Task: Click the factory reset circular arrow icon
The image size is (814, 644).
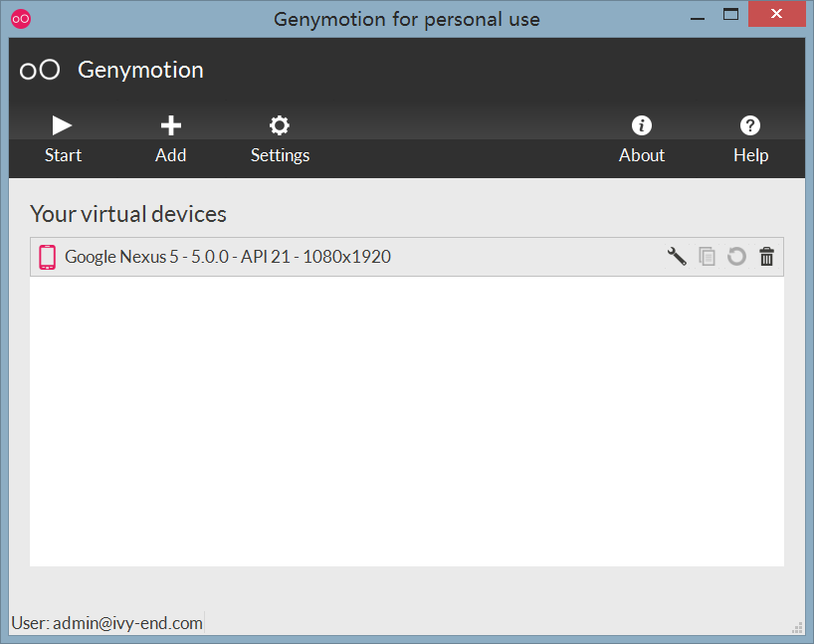Action: pos(736,257)
